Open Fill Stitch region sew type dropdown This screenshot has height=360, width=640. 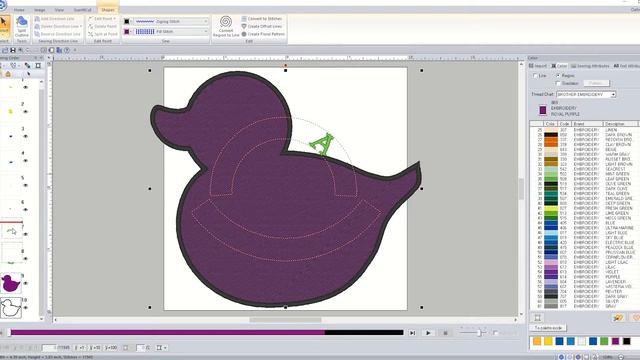(171, 31)
